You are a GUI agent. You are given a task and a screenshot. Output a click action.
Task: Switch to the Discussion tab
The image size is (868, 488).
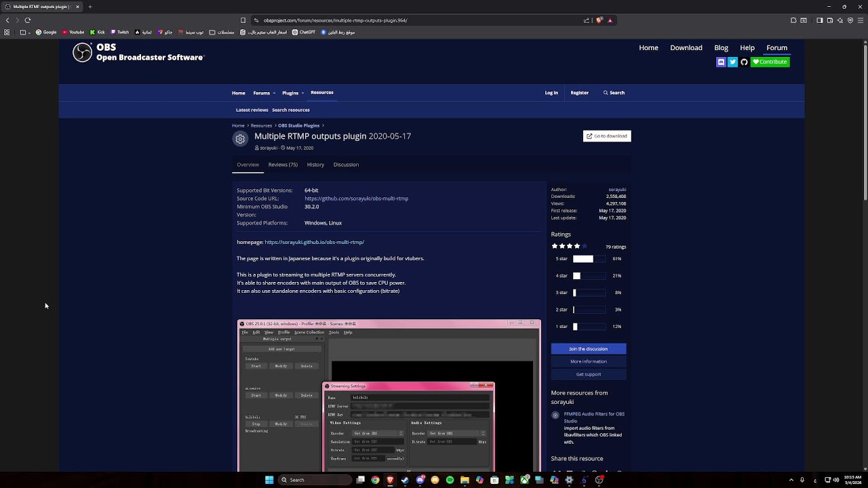click(x=346, y=165)
